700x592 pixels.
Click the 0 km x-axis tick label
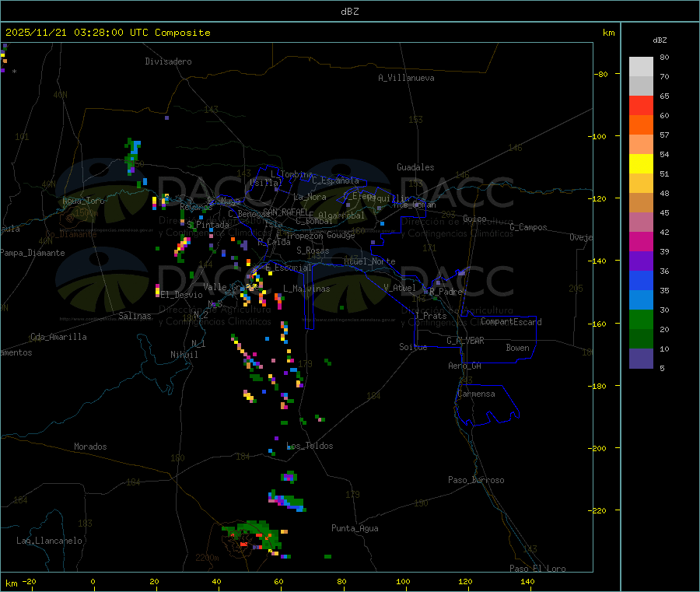pos(93,582)
